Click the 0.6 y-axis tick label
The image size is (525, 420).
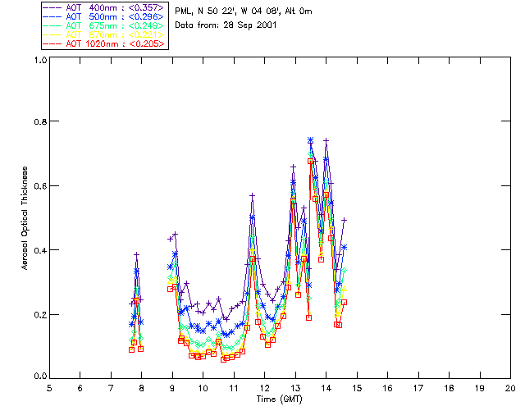40,186
